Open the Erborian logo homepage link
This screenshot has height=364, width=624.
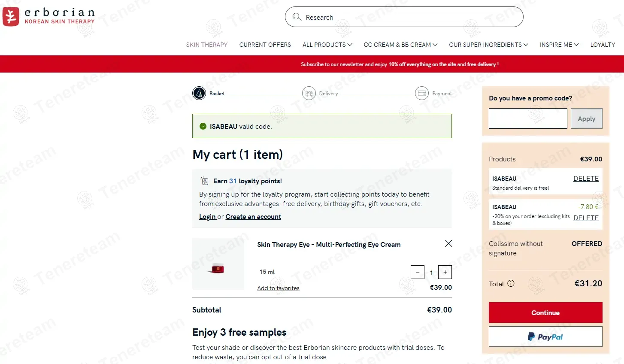click(x=48, y=17)
